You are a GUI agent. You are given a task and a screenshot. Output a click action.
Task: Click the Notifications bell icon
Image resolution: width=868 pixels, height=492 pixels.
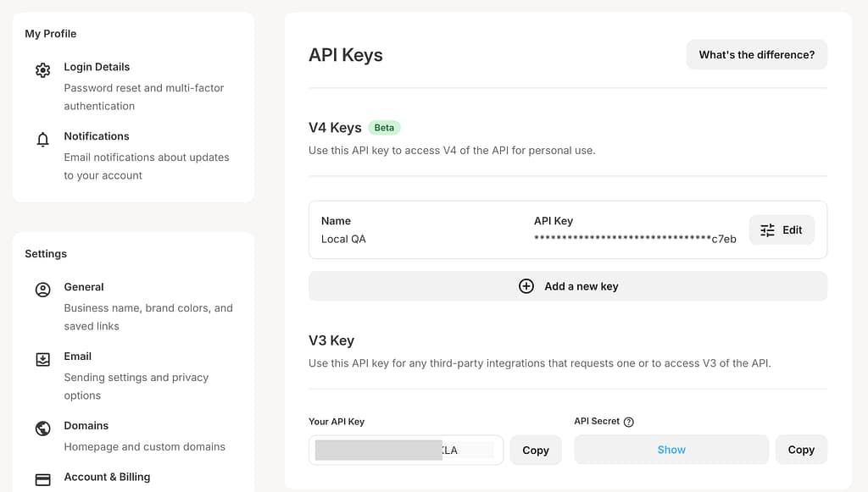[x=42, y=140]
